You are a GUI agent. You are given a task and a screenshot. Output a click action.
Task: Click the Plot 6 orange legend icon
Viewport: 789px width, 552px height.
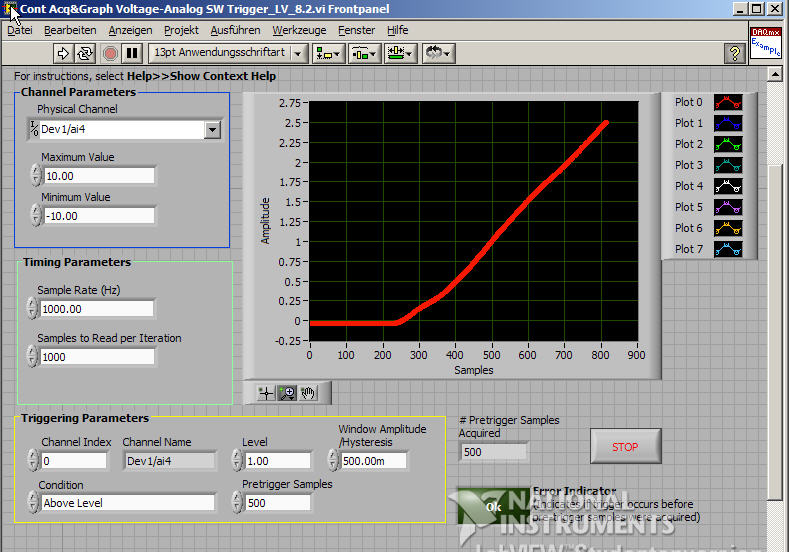coord(728,228)
